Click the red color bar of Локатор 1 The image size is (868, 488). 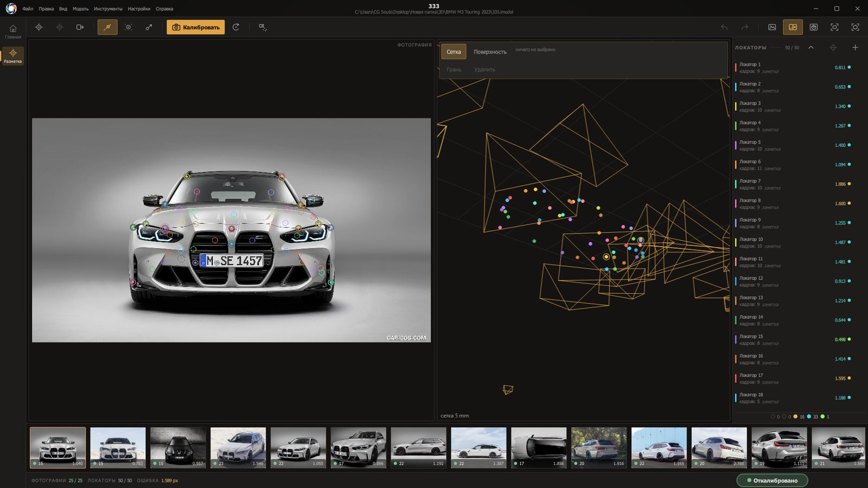[x=736, y=68]
